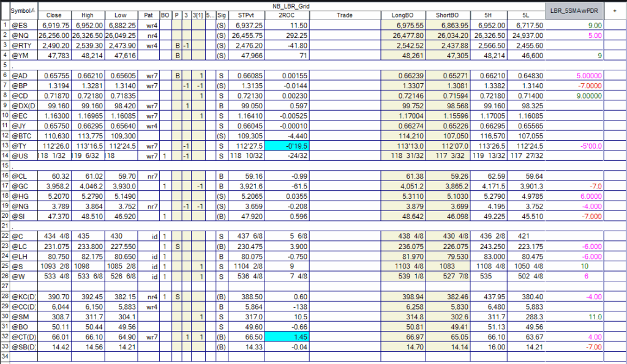Sort by the Symbol column header arrow

click(33, 10)
